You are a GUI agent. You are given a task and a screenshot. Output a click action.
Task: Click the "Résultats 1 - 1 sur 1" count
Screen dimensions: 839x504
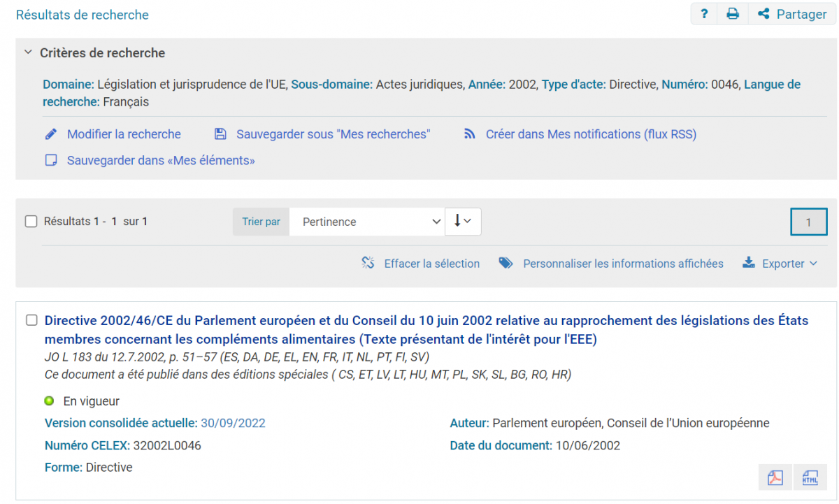coord(96,222)
